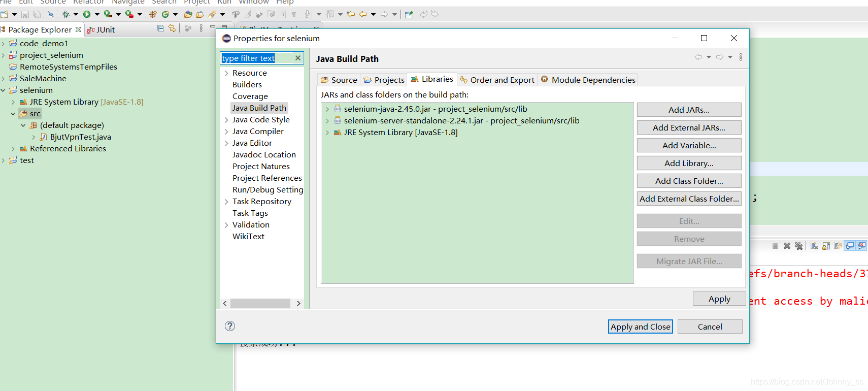This screenshot has height=391, width=868.
Task: Collapse all in Package Explorer
Action: pos(160,28)
